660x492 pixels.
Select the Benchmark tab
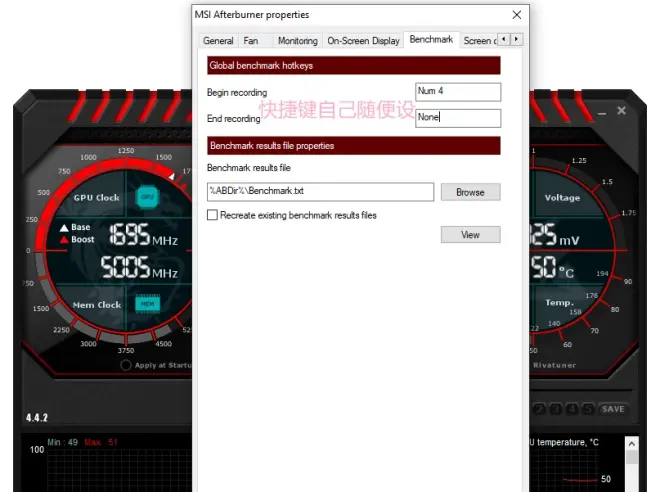click(x=431, y=40)
